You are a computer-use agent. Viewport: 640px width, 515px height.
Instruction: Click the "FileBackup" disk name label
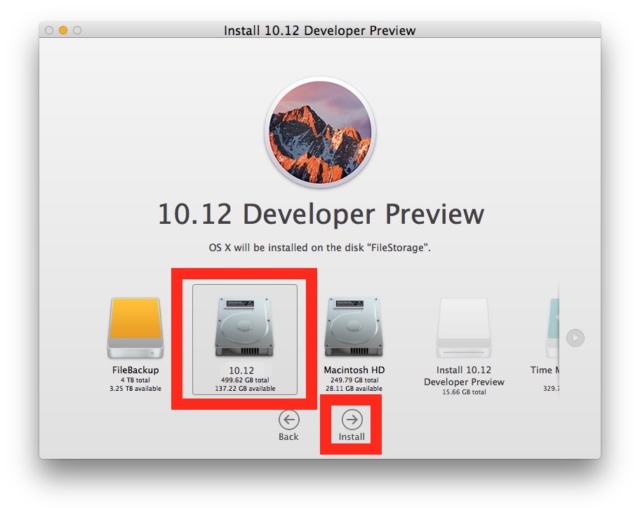pos(136,370)
